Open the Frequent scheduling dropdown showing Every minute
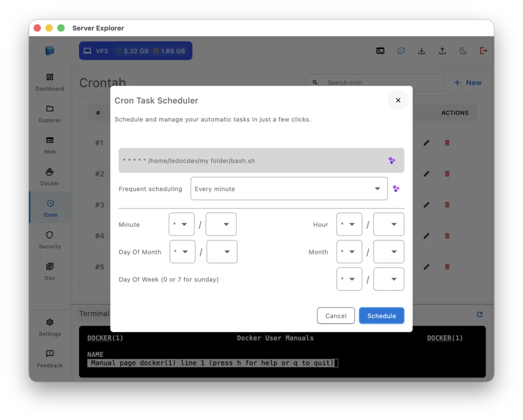Image resolution: width=523 pixels, height=420 pixels. [289, 189]
